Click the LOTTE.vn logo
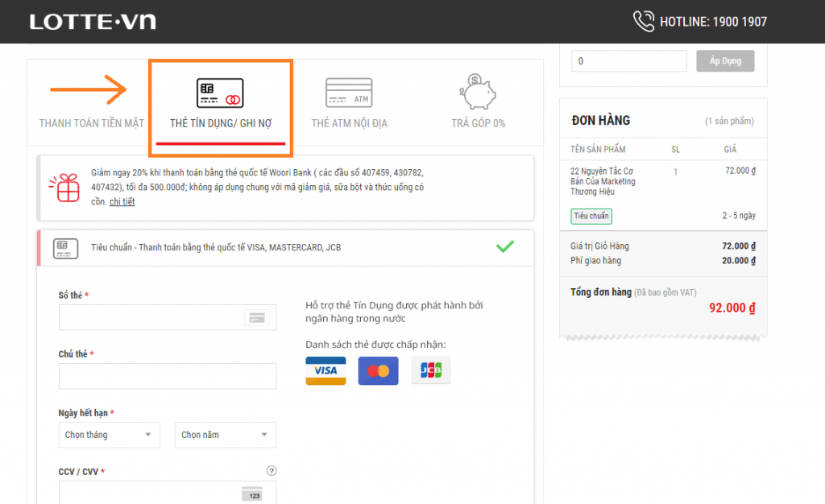The width and height of the screenshot is (825, 504). [x=93, y=22]
